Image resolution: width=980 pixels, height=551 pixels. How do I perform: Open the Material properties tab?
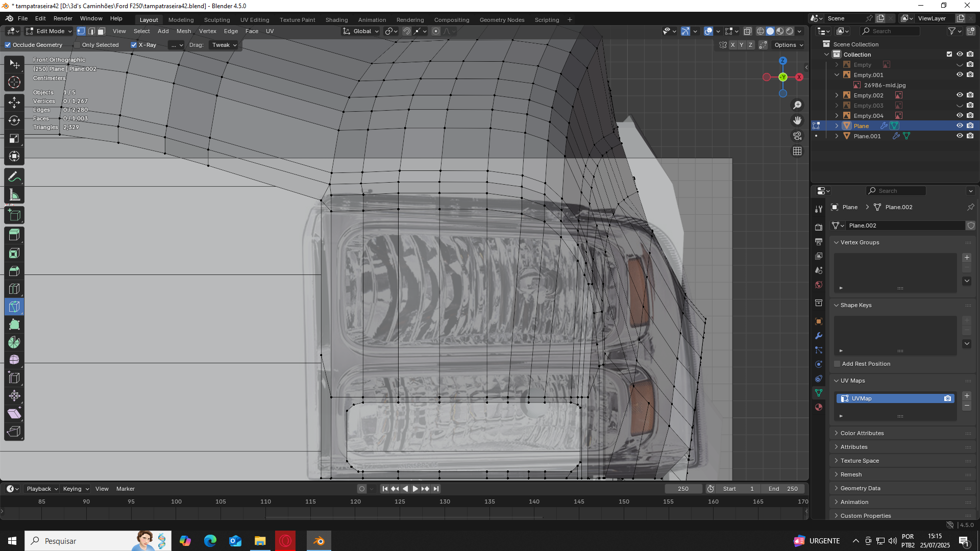coord(819,407)
